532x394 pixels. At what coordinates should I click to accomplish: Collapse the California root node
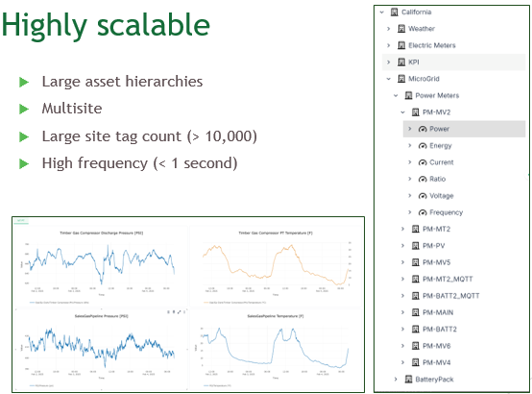pyautogui.click(x=381, y=12)
